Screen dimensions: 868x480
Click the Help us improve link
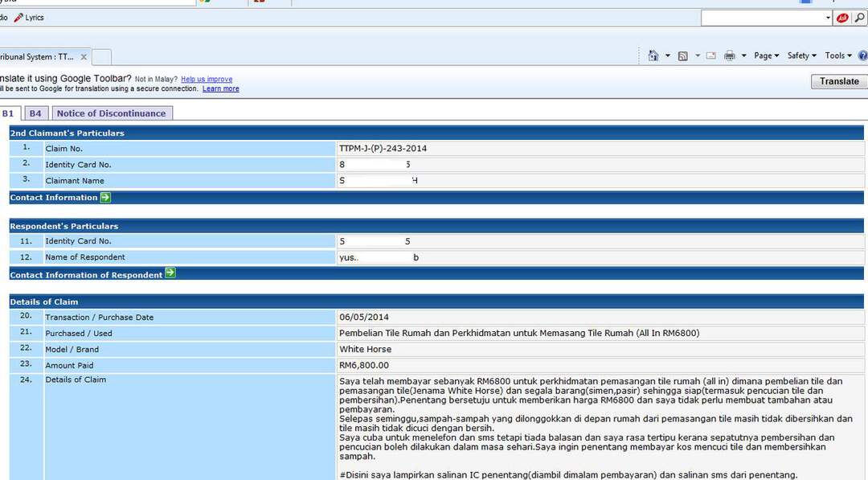(x=207, y=79)
